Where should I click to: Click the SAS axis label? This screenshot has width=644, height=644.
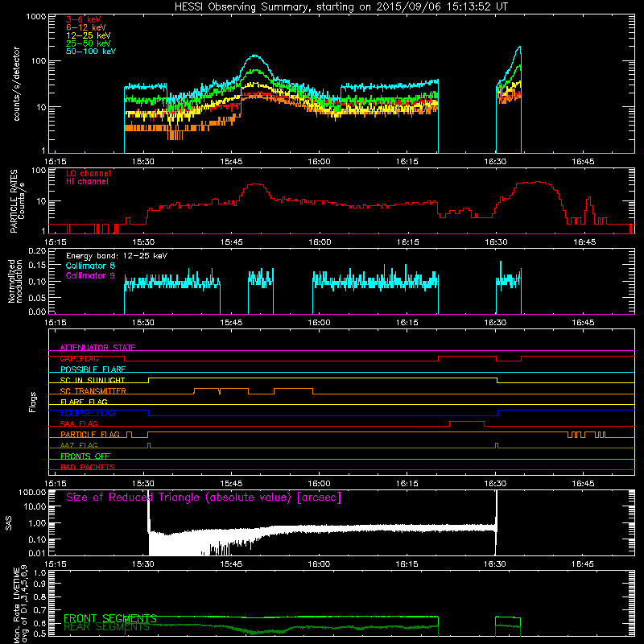tap(9, 522)
